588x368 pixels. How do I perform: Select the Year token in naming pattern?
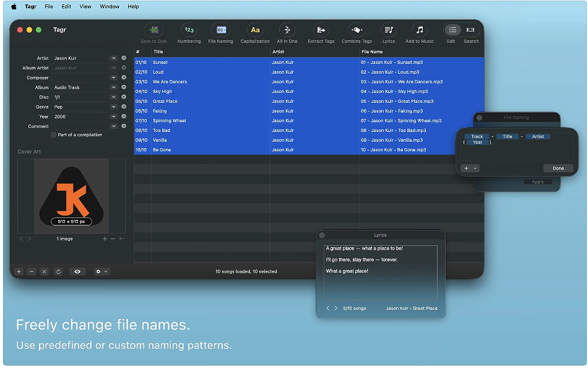(477, 142)
